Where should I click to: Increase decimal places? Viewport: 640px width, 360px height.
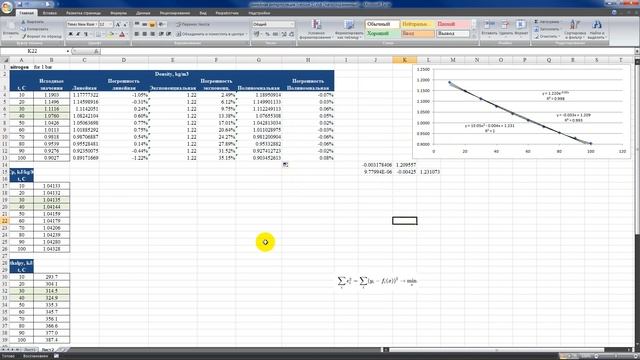coord(284,34)
